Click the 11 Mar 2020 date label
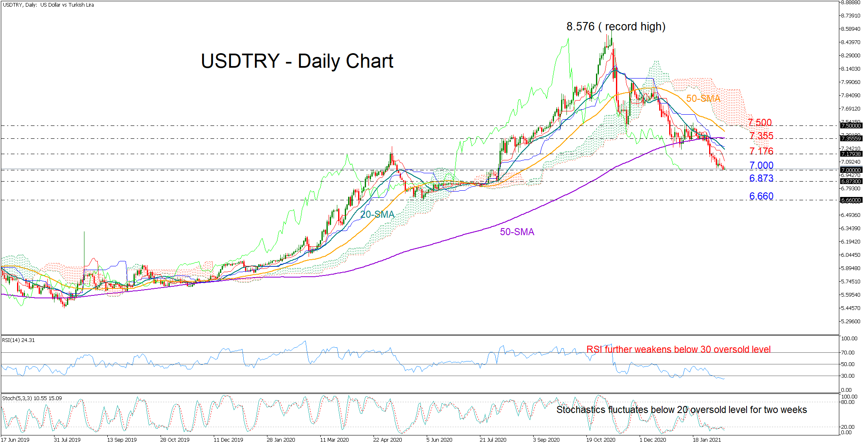This screenshot has height=445, width=868. point(334,440)
